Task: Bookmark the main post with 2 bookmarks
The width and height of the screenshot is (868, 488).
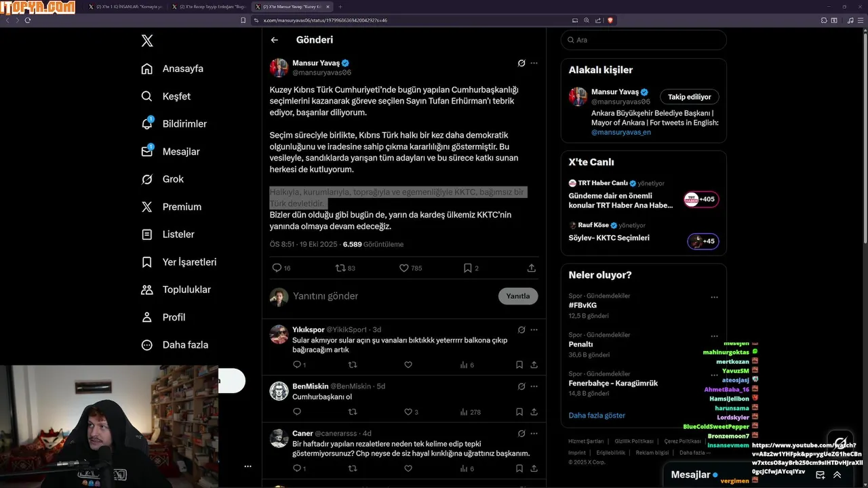Action: click(467, 268)
